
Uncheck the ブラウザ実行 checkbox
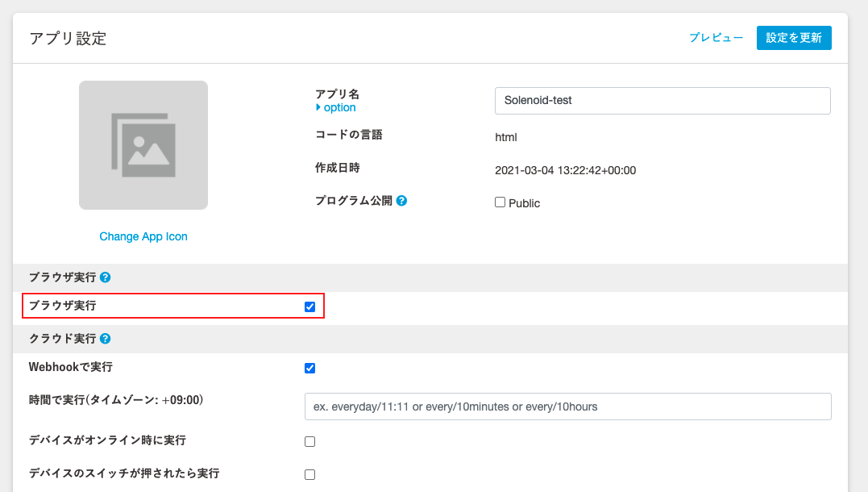coord(310,307)
